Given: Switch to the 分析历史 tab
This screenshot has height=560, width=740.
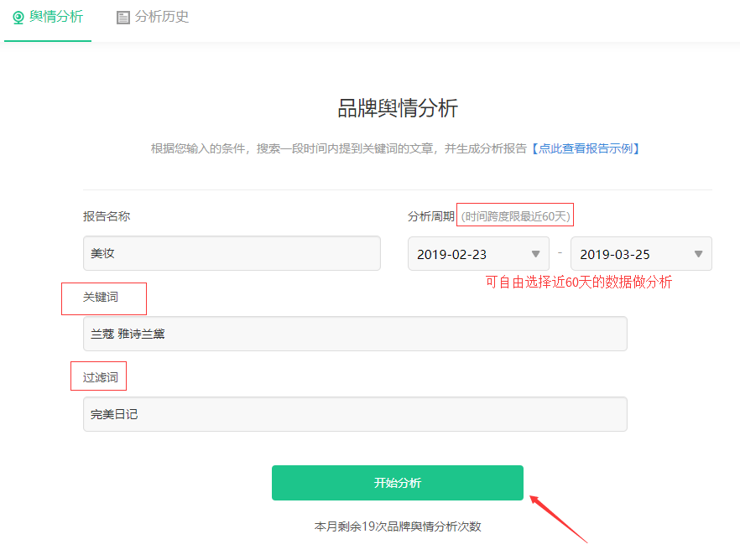Looking at the screenshot, I should [x=153, y=18].
